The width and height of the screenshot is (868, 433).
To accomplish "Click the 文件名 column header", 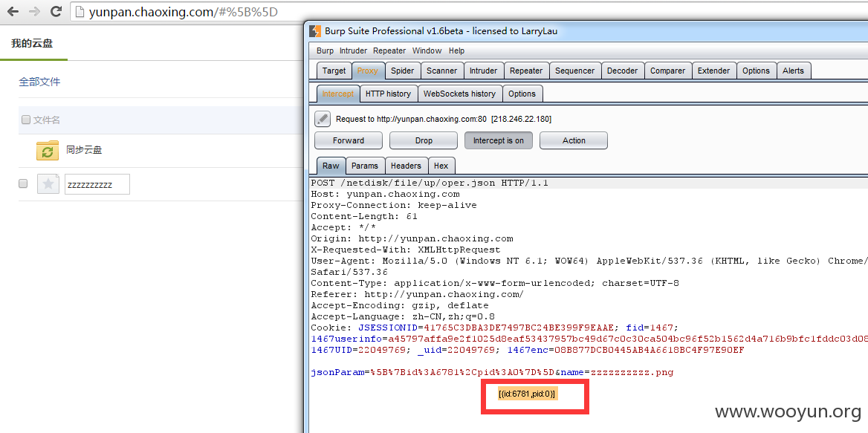I will pos(47,120).
